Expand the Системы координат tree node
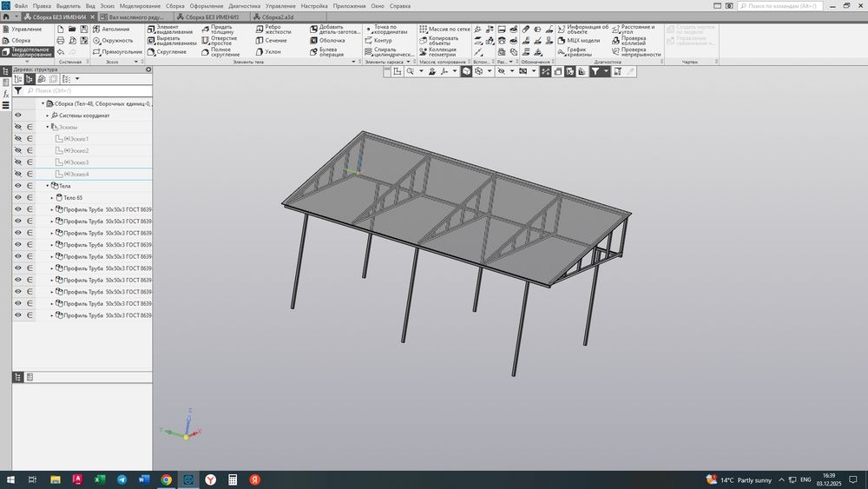868x489 pixels. [x=48, y=116]
